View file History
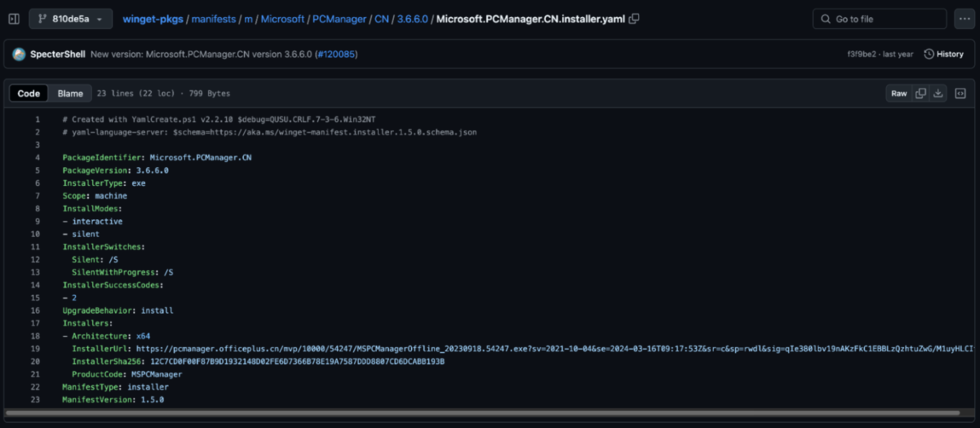This screenshot has width=980, height=428. click(944, 54)
